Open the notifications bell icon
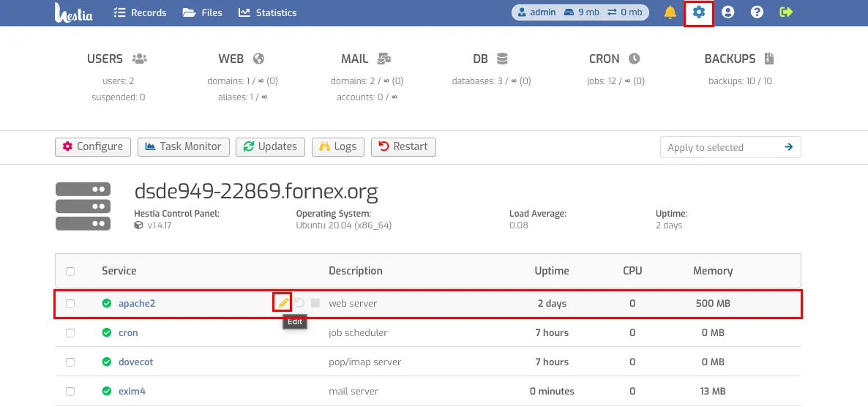Image resolution: width=868 pixels, height=407 pixels. [x=670, y=12]
